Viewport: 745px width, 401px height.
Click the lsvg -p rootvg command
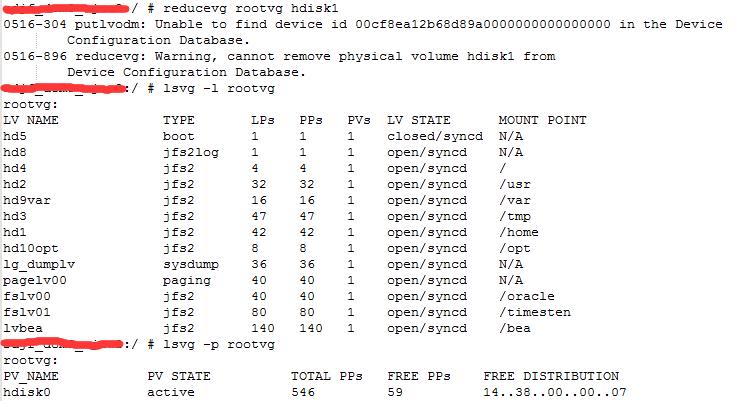tap(219, 344)
